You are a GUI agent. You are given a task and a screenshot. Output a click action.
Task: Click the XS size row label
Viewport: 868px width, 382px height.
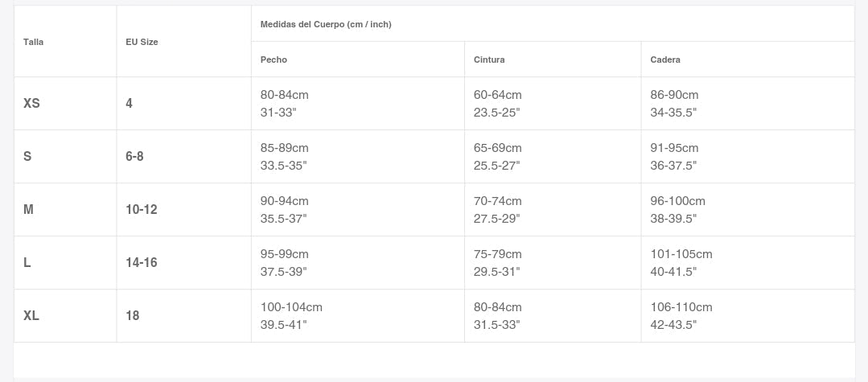click(x=31, y=103)
